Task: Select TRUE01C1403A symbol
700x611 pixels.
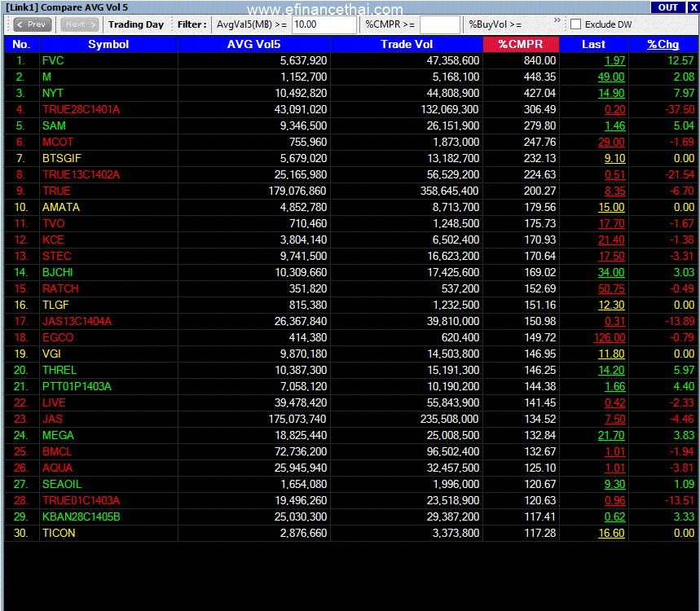Action: (81, 500)
